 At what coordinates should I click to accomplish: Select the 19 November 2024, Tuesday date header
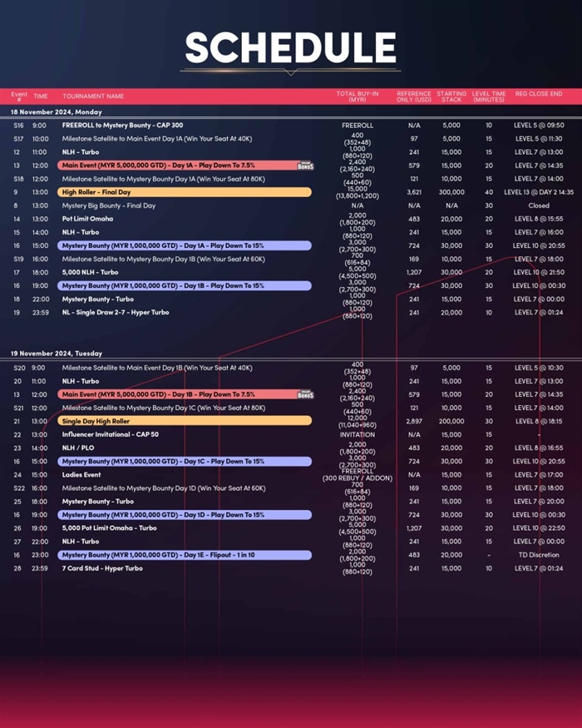pyautogui.click(x=56, y=353)
